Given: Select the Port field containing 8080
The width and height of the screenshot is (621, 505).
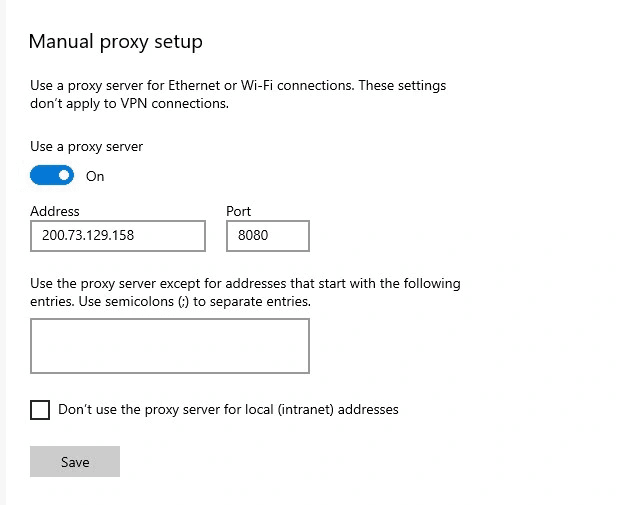Looking at the screenshot, I should pyautogui.click(x=268, y=236).
